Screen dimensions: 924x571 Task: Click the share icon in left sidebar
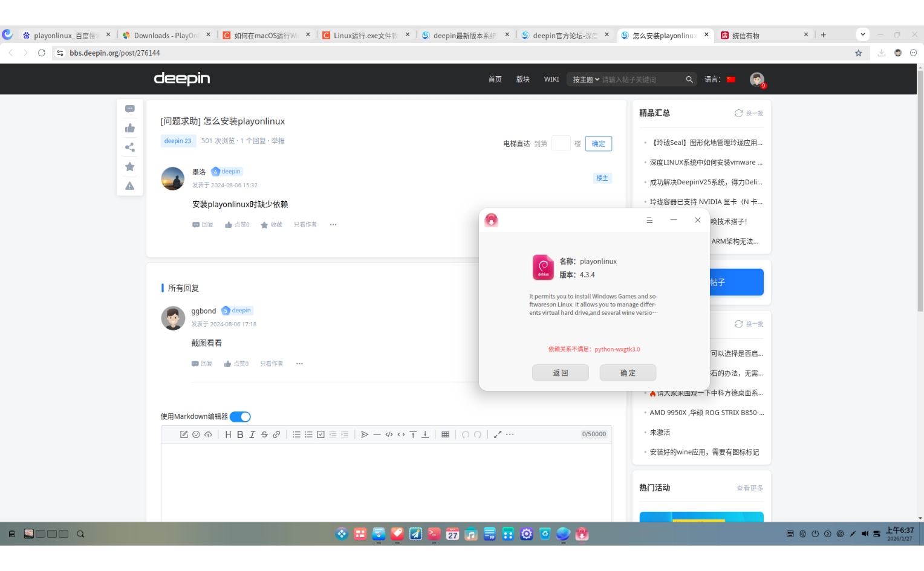(x=130, y=147)
